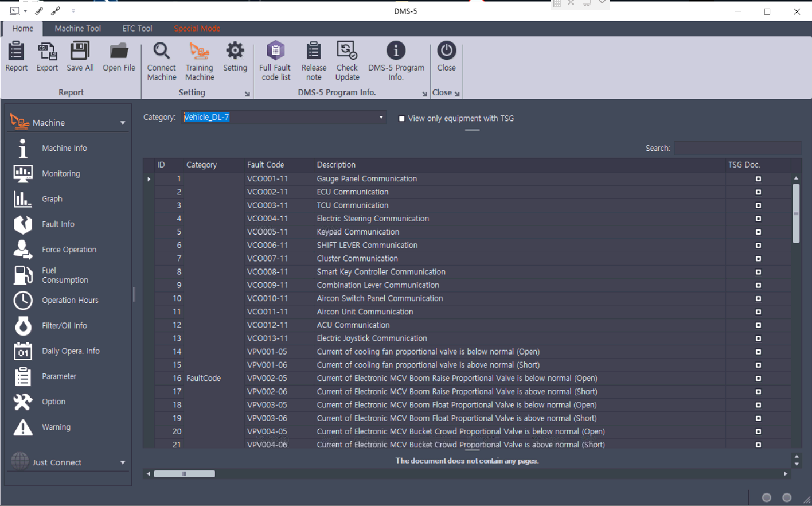Sort by Fault Code column header
Screen dimensions: 812x506
279,165
